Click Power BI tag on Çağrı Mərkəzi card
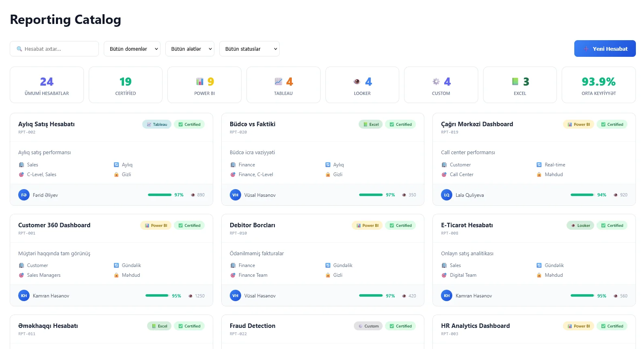The width and height of the screenshot is (644, 349). click(x=578, y=125)
